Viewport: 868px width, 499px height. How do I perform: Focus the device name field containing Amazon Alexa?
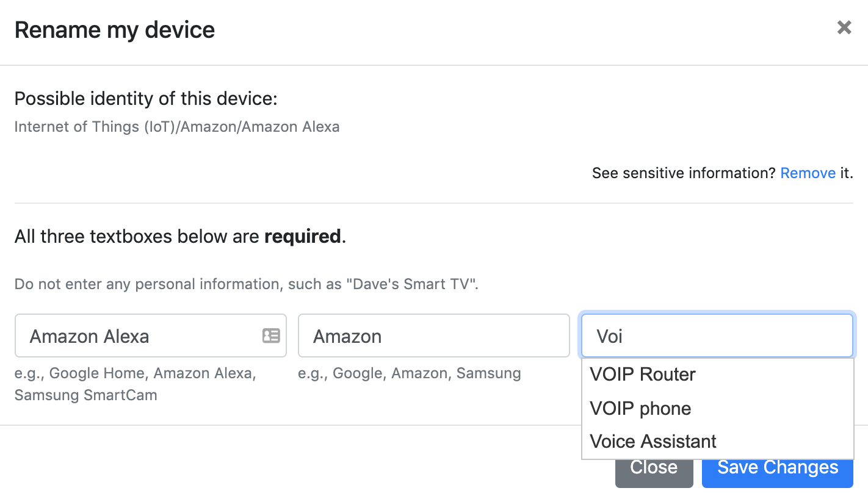coord(151,336)
